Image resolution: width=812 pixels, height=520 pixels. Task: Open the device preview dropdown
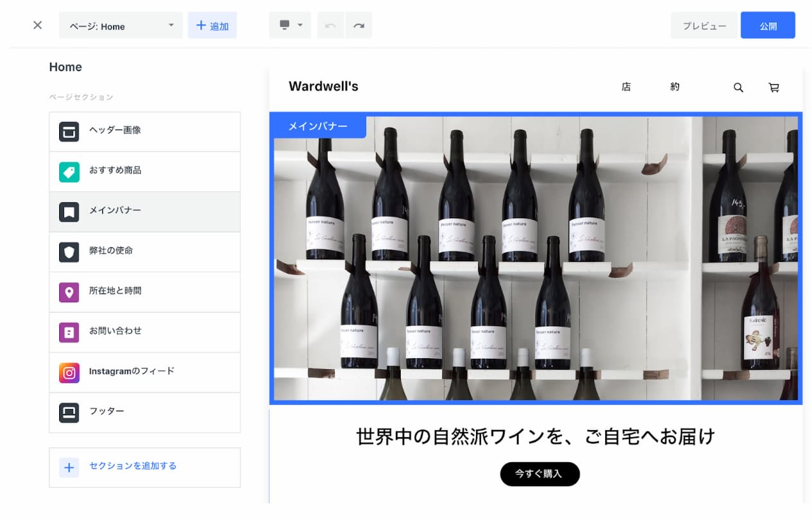[290, 25]
